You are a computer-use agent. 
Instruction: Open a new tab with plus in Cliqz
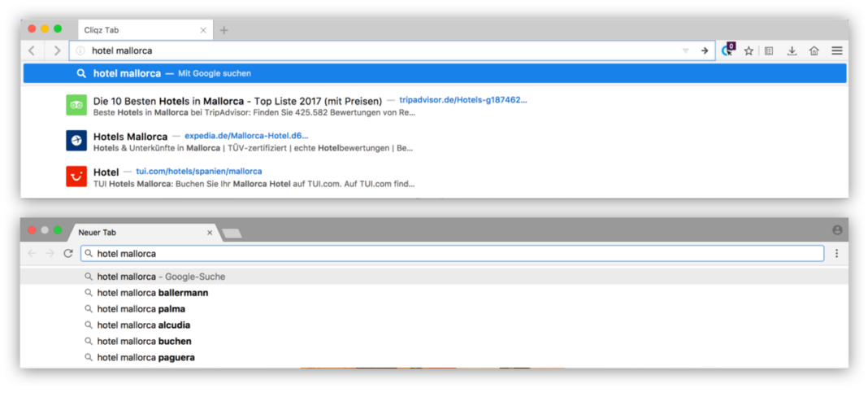224,30
